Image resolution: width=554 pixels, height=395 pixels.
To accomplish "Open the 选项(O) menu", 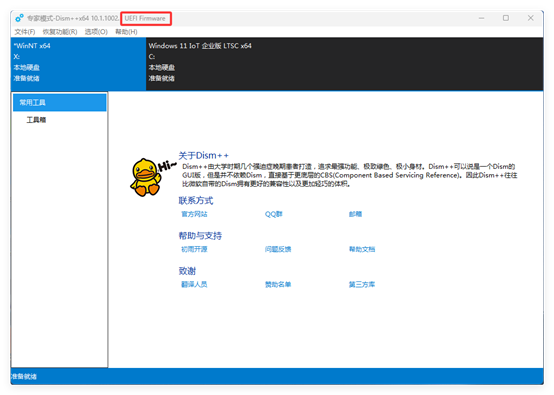I will tap(96, 32).
